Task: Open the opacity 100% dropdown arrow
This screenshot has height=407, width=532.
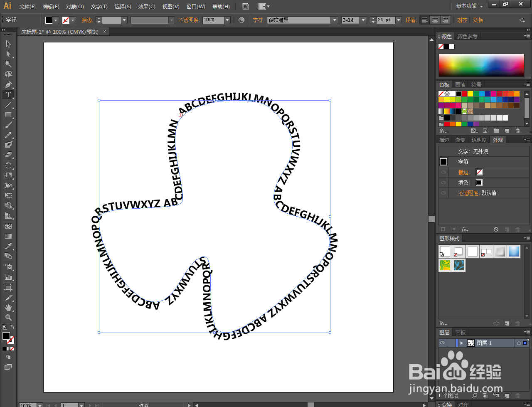Action: [227, 20]
